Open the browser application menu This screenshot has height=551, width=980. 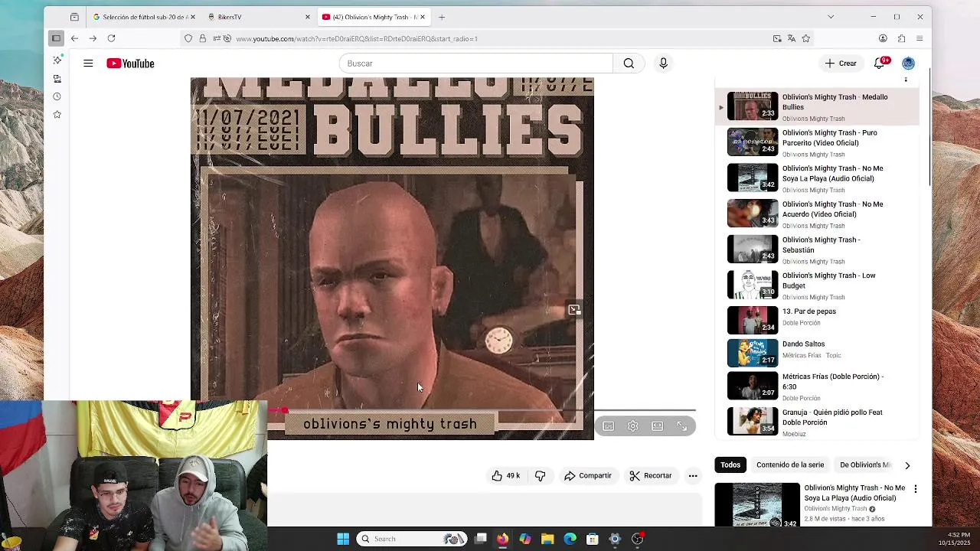(x=920, y=38)
